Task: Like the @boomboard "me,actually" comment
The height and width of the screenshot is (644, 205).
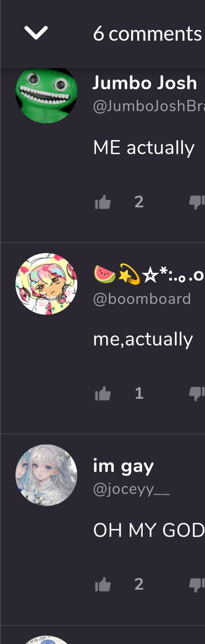Action: (103, 394)
